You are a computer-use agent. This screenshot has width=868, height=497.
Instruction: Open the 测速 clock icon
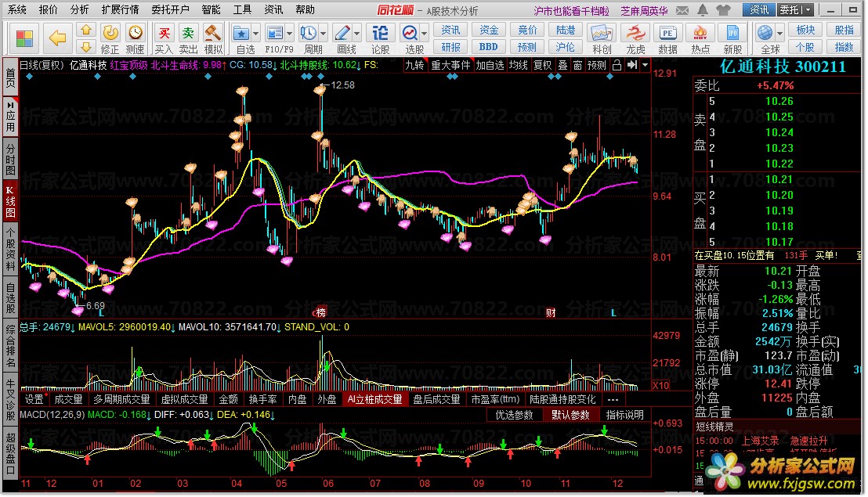coord(135,33)
